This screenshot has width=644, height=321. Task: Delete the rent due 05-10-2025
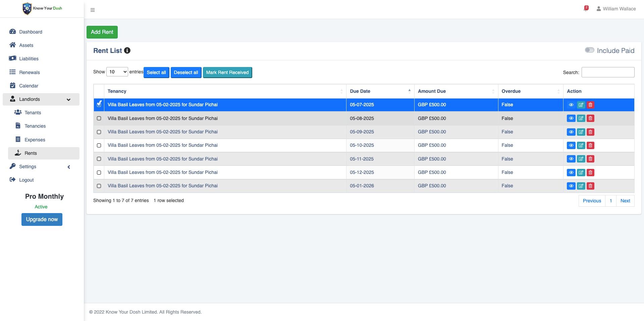click(590, 145)
